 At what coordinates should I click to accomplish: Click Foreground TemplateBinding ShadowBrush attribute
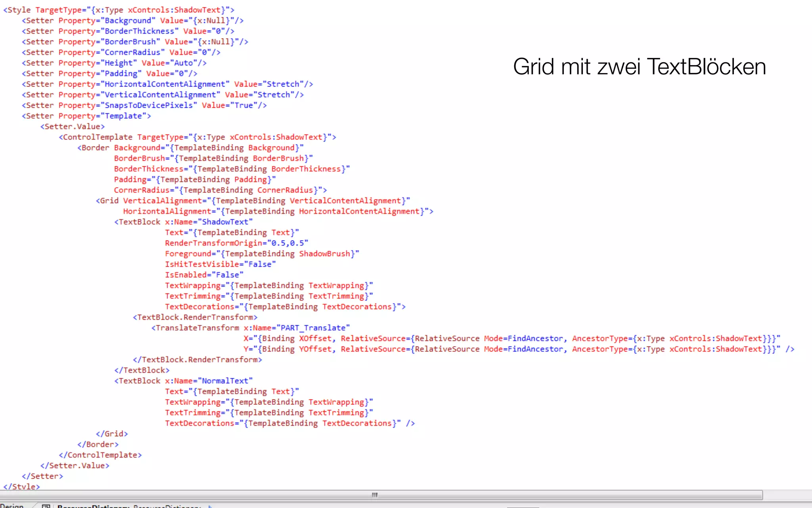262,254
